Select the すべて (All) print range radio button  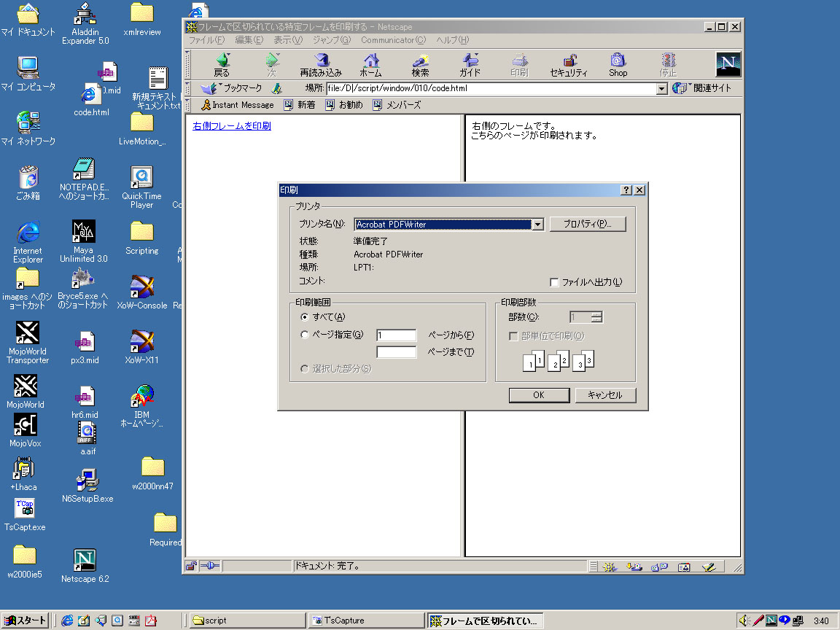(304, 317)
